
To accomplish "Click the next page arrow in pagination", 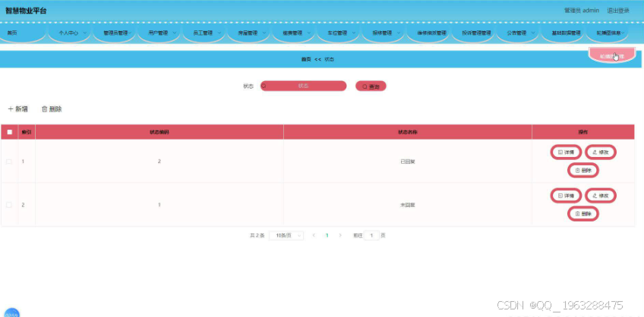I will 340,235.
